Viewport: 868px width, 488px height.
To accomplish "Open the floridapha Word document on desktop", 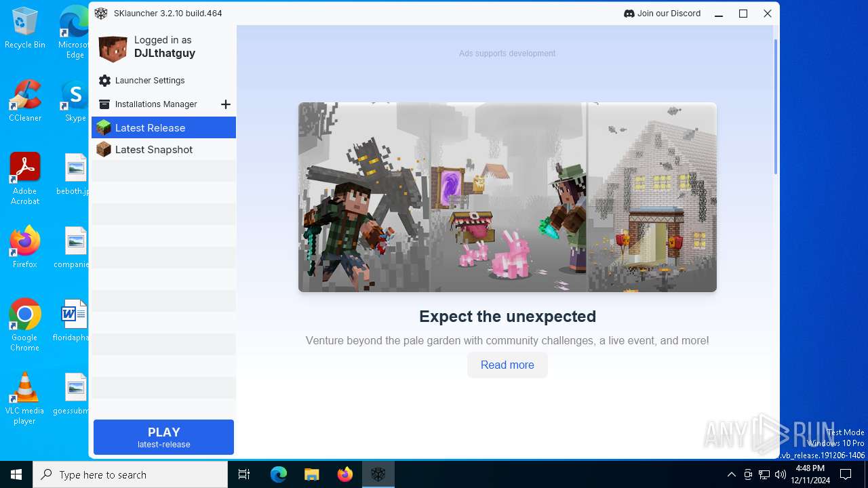I will coord(71,321).
